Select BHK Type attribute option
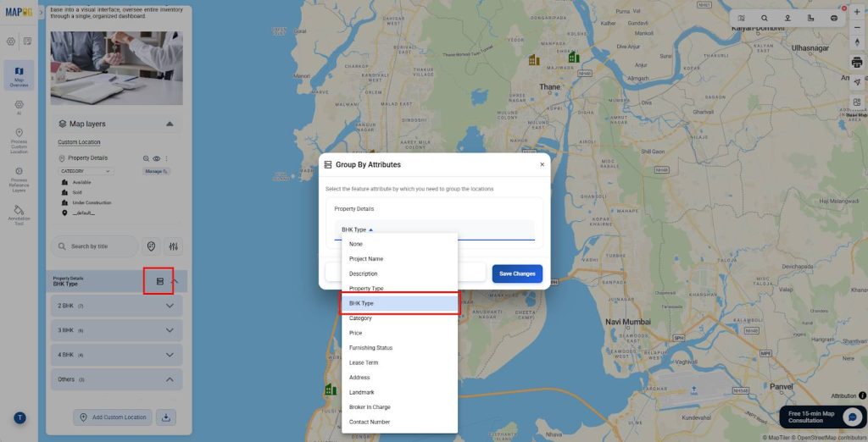 click(400, 303)
